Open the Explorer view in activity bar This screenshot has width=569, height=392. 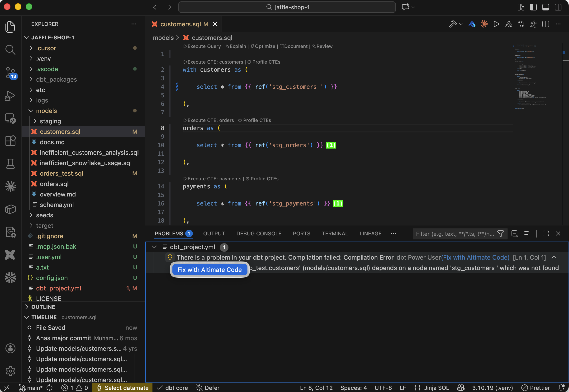point(10,27)
